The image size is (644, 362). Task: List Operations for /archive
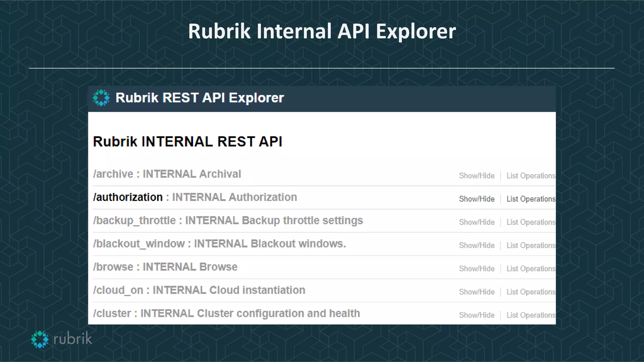click(531, 176)
